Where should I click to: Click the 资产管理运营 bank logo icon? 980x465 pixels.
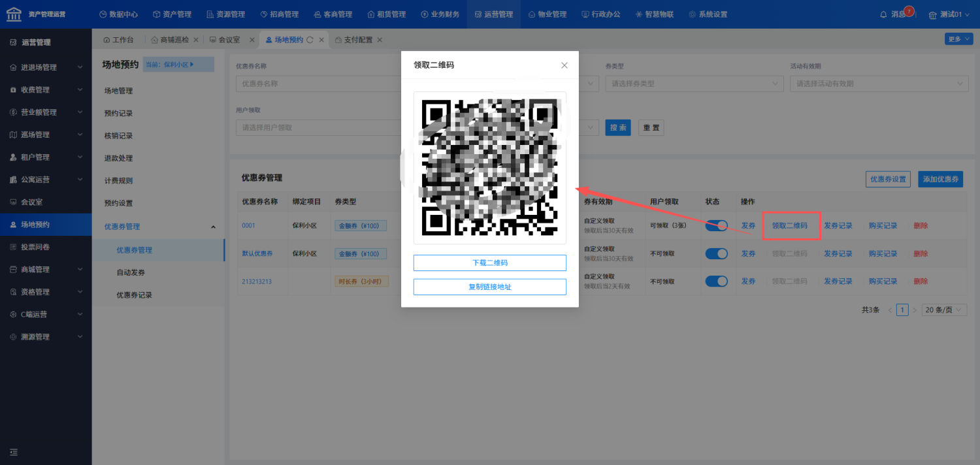[x=14, y=14]
